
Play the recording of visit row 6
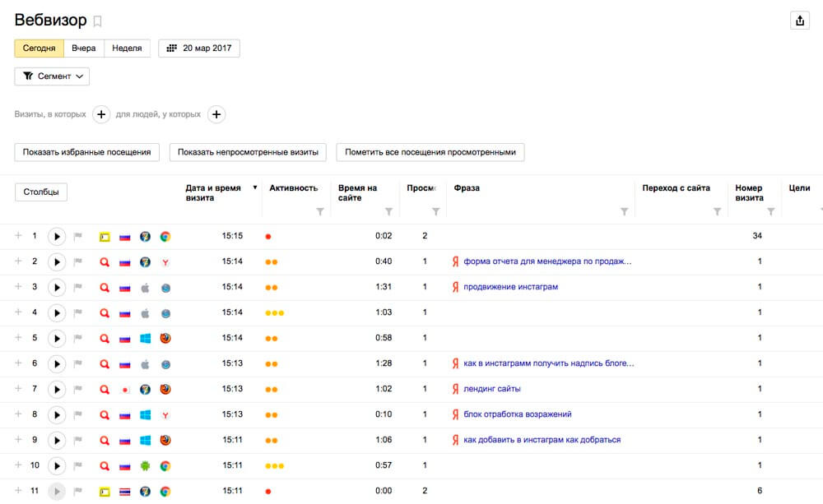pyautogui.click(x=56, y=363)
